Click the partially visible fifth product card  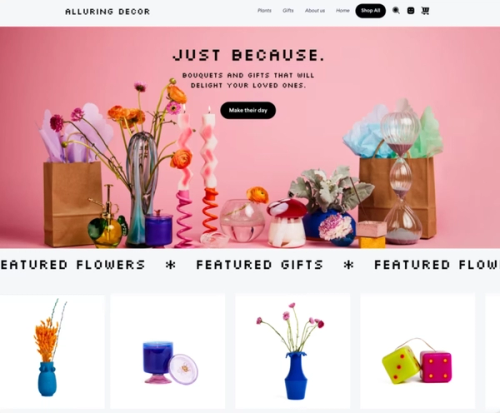[493, 351]
